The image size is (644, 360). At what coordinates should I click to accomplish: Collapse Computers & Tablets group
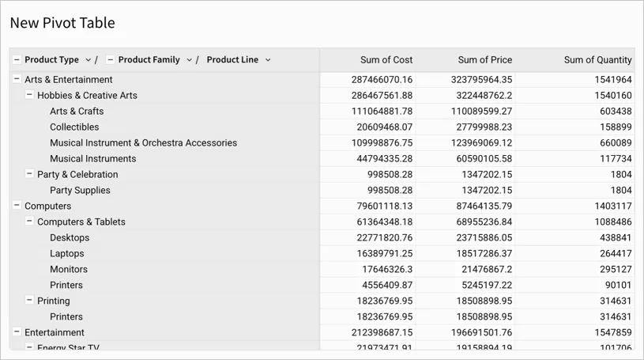coord(29,221)
